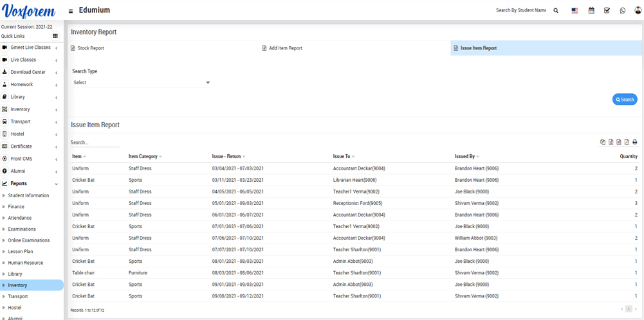The image size is (644, 320).
Task: Open the calendar icon in top bar
Action: [x=591, y=11]
